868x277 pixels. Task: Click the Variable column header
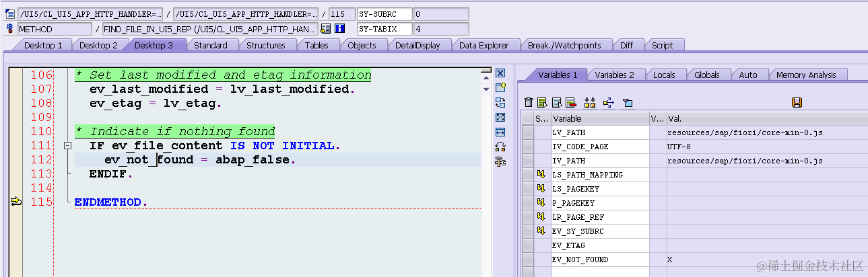(600, 118)
